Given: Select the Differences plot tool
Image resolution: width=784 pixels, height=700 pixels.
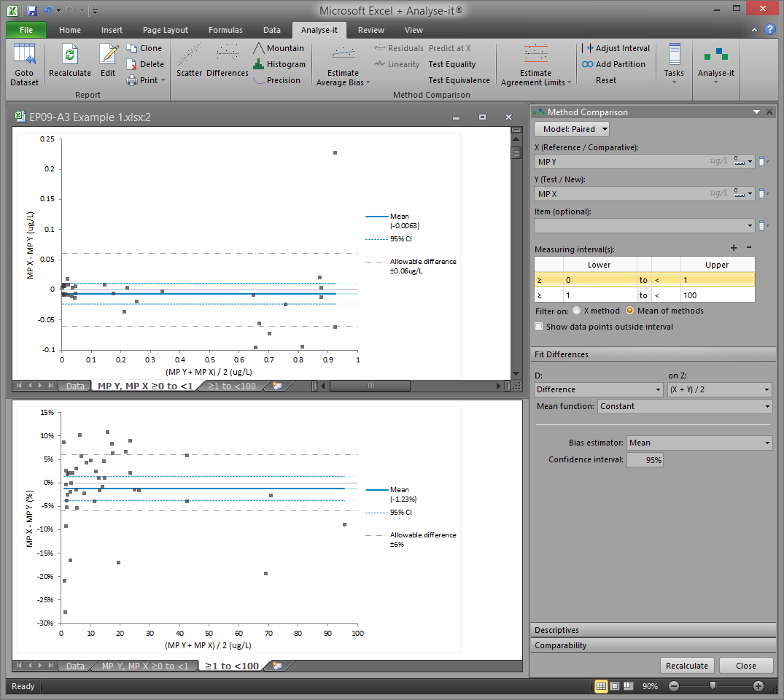Looking at the screenshot, I should pyautogui.click(x=227, y=60).
